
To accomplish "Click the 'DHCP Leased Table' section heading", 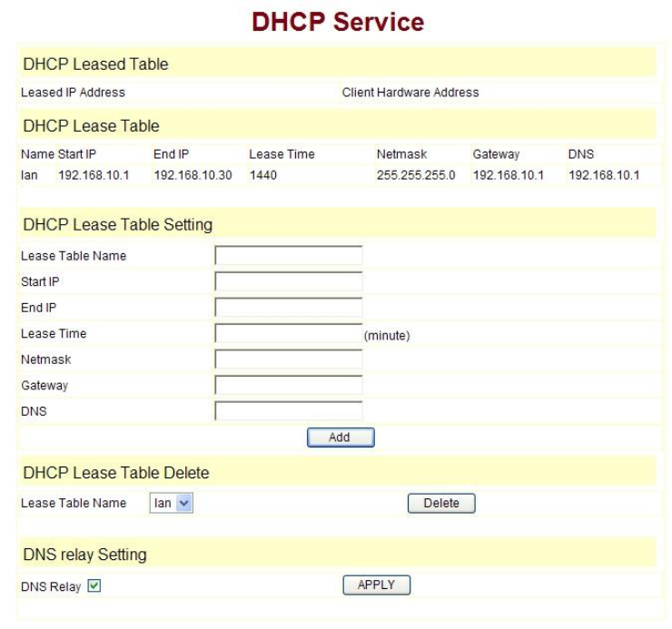I will click(95, 64).
